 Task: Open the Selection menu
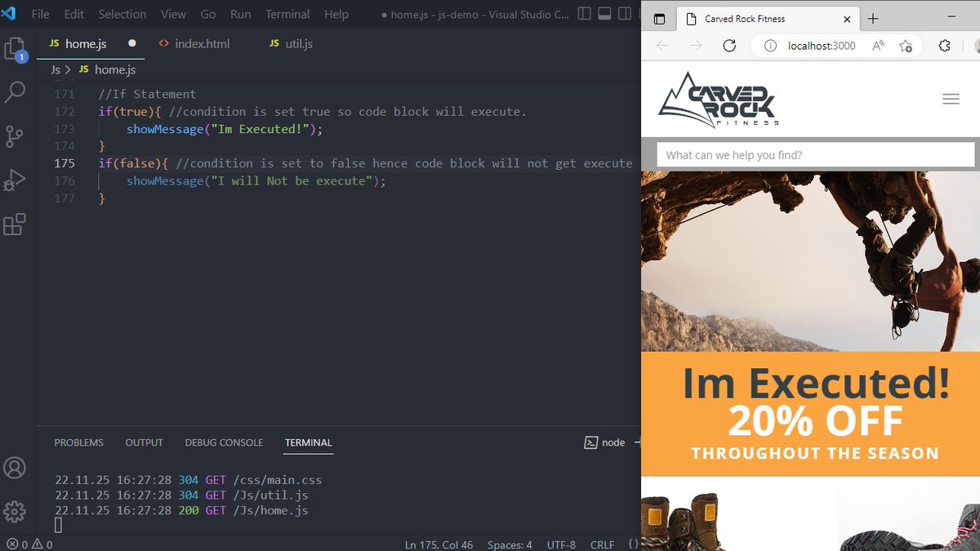pyautogui.click(x=122, y=15)
